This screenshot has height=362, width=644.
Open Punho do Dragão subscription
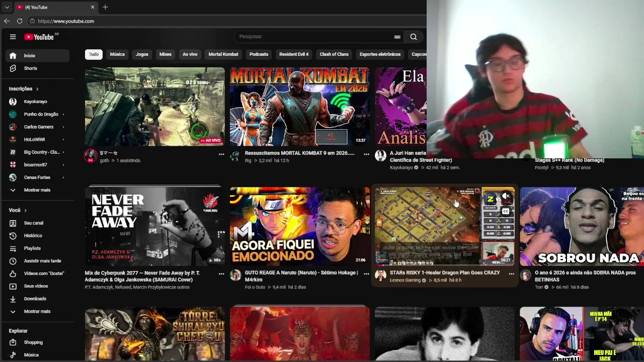[37, 114]
